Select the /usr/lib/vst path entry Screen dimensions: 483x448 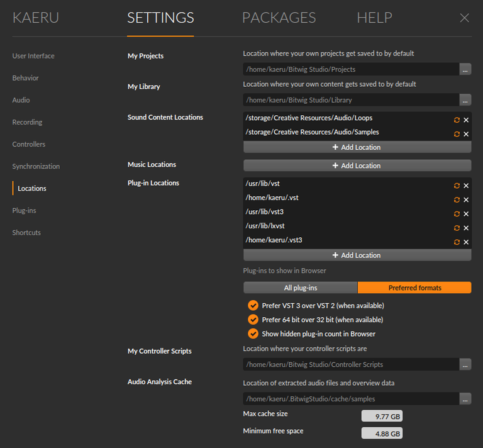[263, 184]
